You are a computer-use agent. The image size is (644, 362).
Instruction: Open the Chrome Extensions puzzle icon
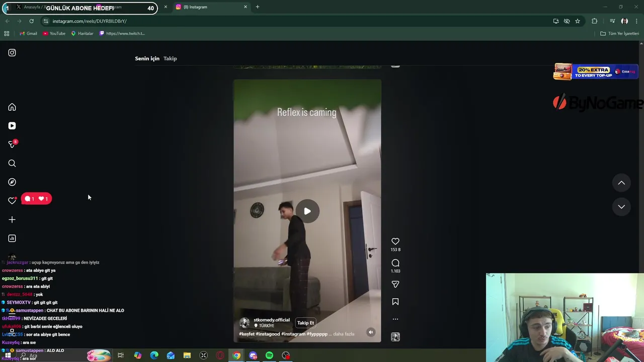[x=595, y=21]
